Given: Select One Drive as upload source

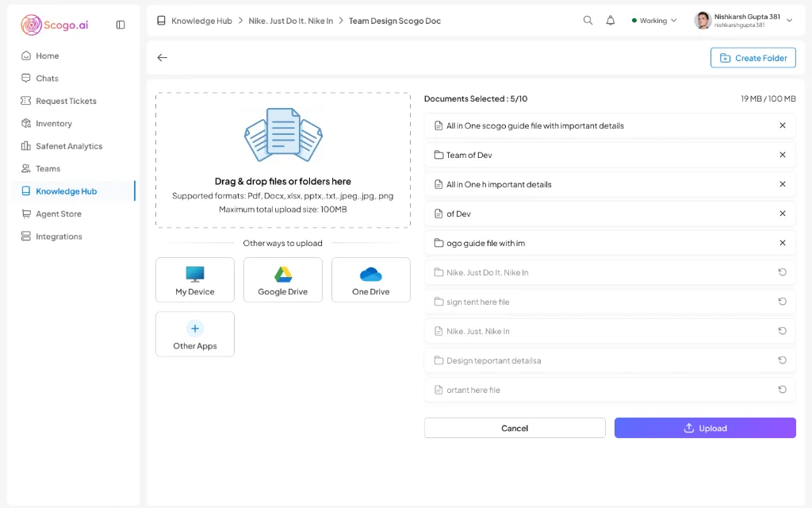Looking at the screenshot, I should [x=370, y=279].
